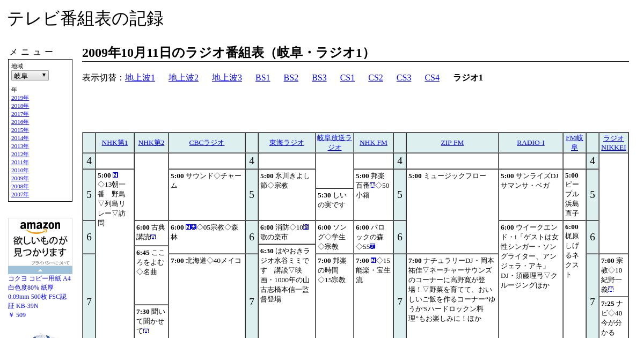Click the 天 icon in バロックの森 entry
This screenshot has width=644, height=338.
(372, 246)
